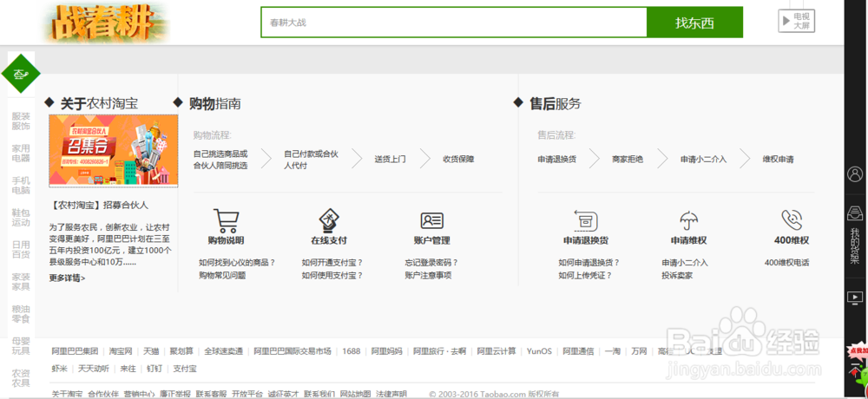Open 阿里云计算 footer link
This screenshot has width=868, height=399.
pyautogui.click(x=496, y=351)
